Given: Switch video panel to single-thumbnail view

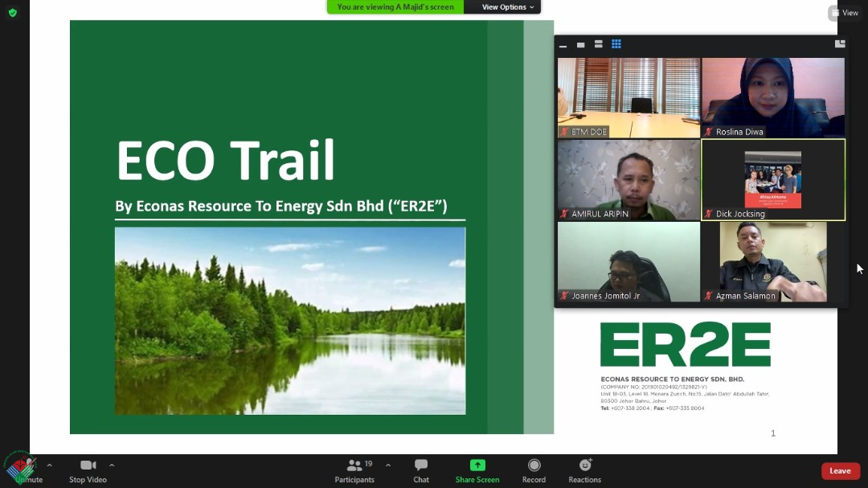Looking at the screenshot, I should click(x=581, y=45).
